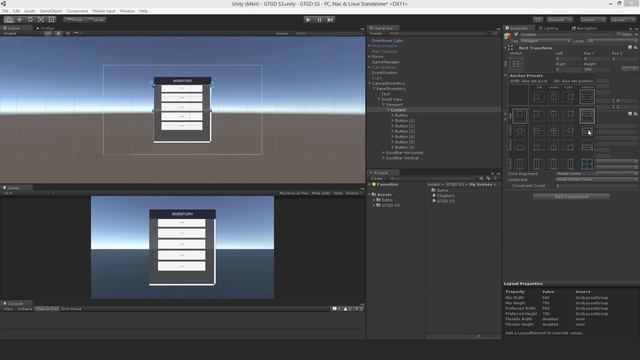
Task: Click the Pause button
Action: click(319, 20)
